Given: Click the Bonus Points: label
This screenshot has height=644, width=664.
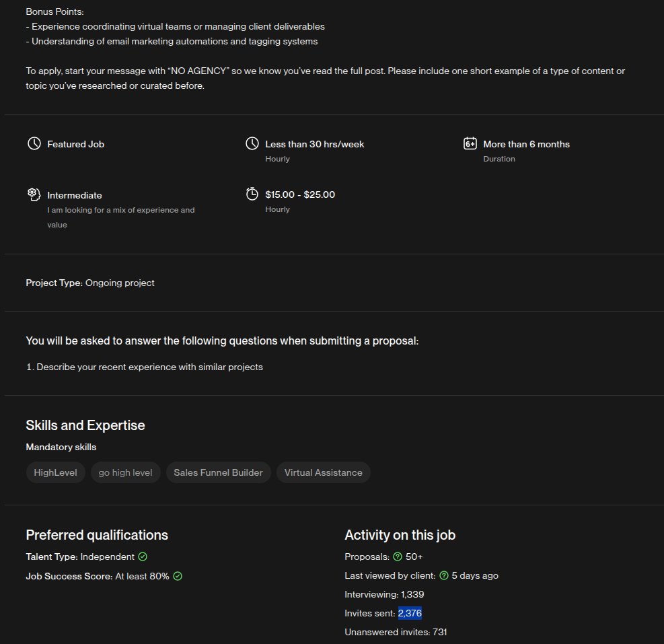Looking at the screenshot, I should pyautogui.click(x=54, y=11).
